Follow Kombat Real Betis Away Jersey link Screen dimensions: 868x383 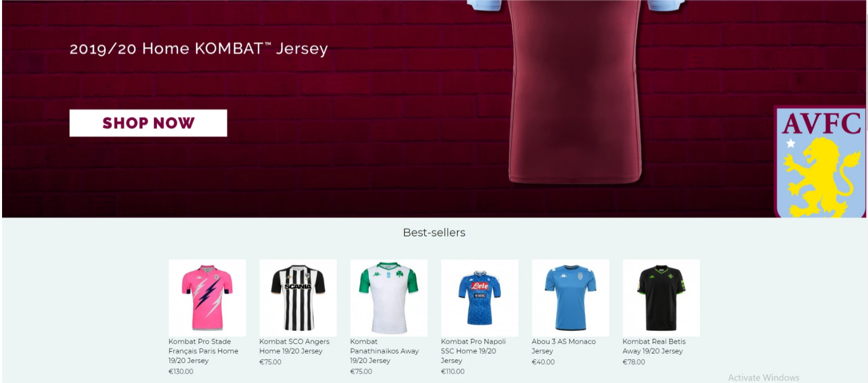tap(654, 346)
